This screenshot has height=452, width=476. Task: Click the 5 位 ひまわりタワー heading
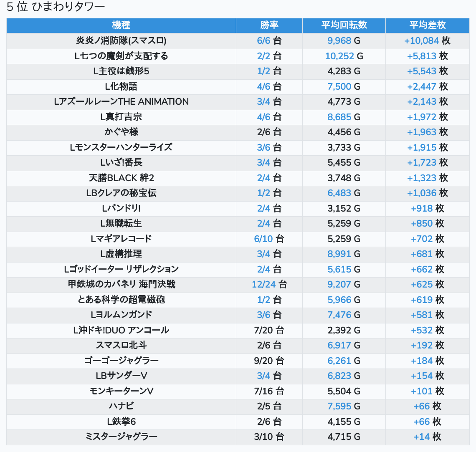[56, 7]
